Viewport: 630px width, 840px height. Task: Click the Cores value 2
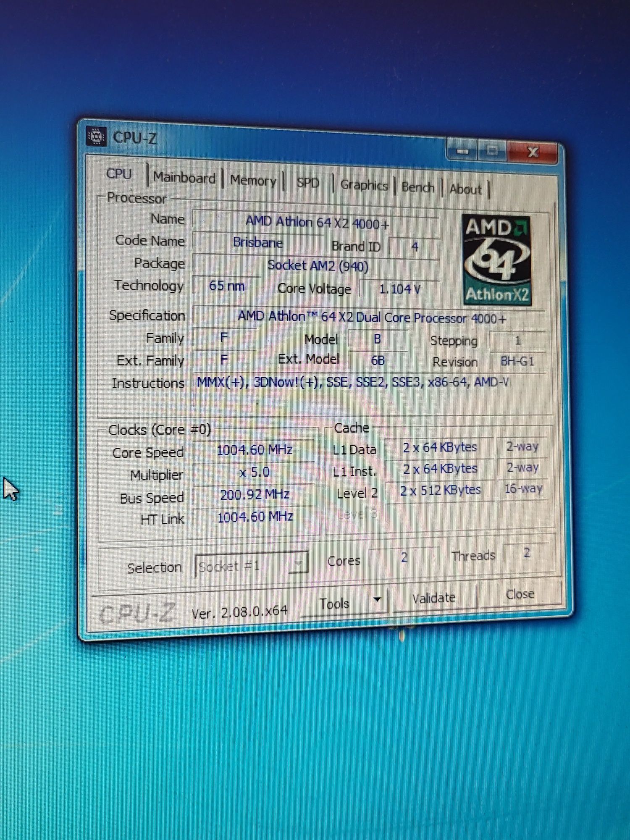[404, 557]
